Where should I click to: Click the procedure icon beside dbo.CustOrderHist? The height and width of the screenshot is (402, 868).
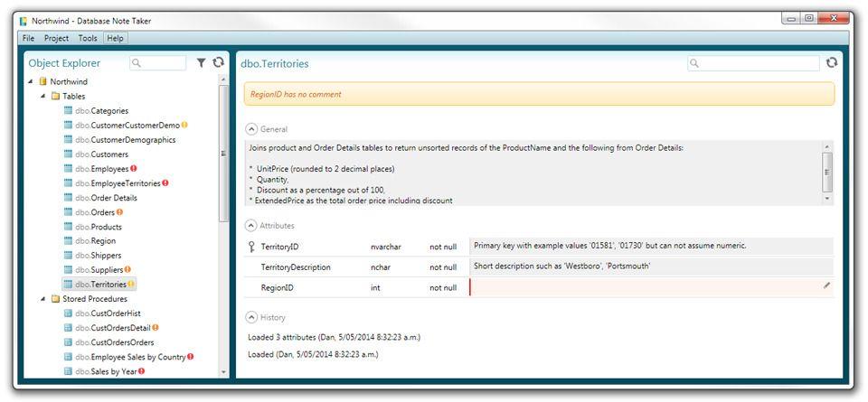(68, 313)
